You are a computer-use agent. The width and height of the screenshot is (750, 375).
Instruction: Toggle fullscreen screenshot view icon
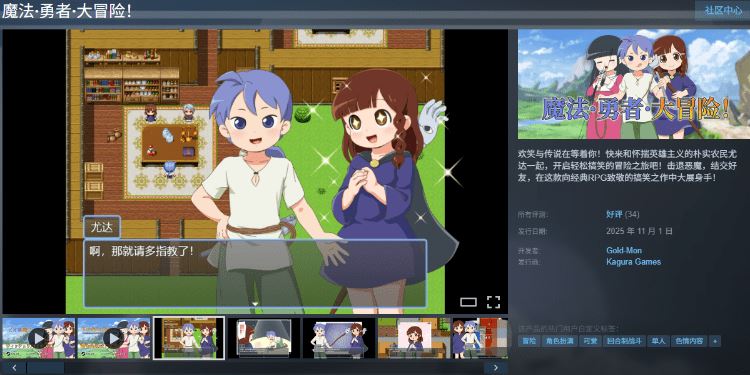tap(494, 302)
